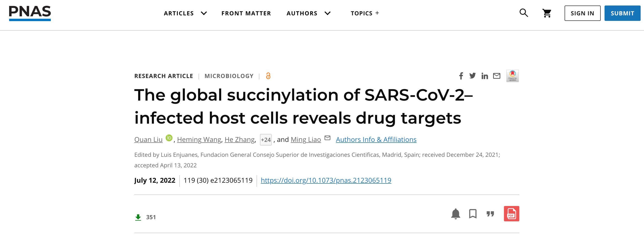This screenshot has height=242, width=644.
Task: Expand Topics with the plus sign
Action: (377, 13)
